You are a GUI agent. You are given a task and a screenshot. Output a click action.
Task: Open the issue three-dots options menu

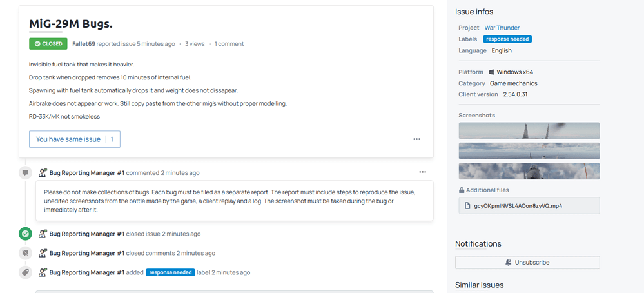(x=416, y=139)
